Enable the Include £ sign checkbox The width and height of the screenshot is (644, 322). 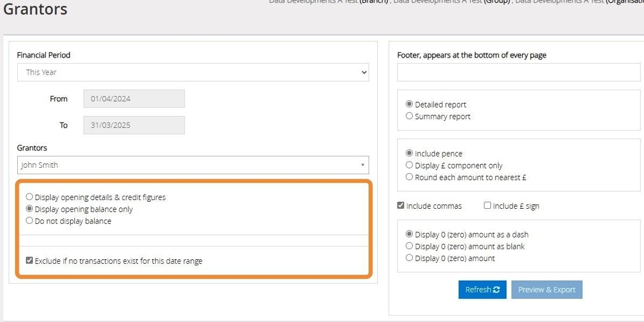coord(488,206)
